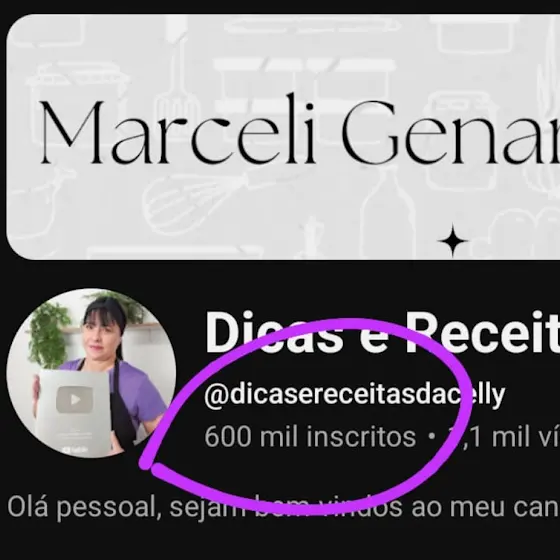Click the purple hand-drawn circle outline

click(306, 416)
